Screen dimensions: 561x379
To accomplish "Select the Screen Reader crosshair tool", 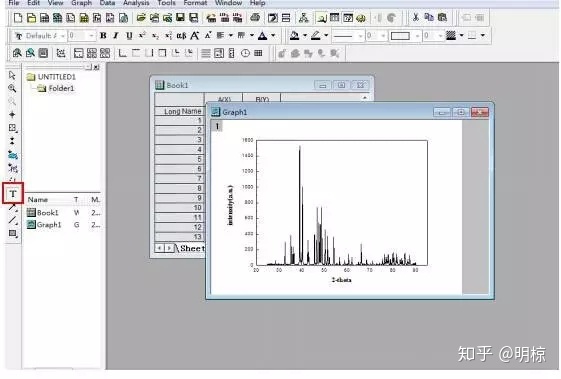I will [x=12, y=115].
